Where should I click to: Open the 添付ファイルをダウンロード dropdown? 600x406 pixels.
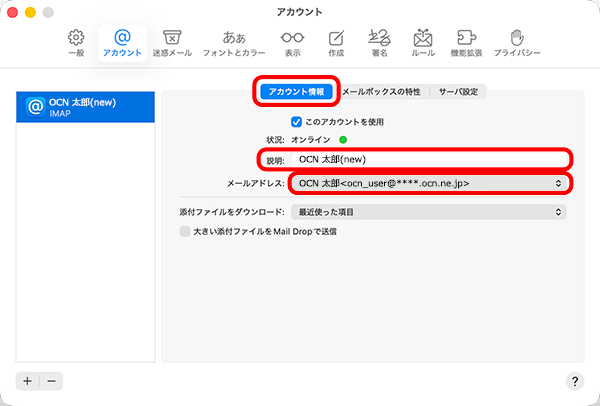[x=427, y=212]
